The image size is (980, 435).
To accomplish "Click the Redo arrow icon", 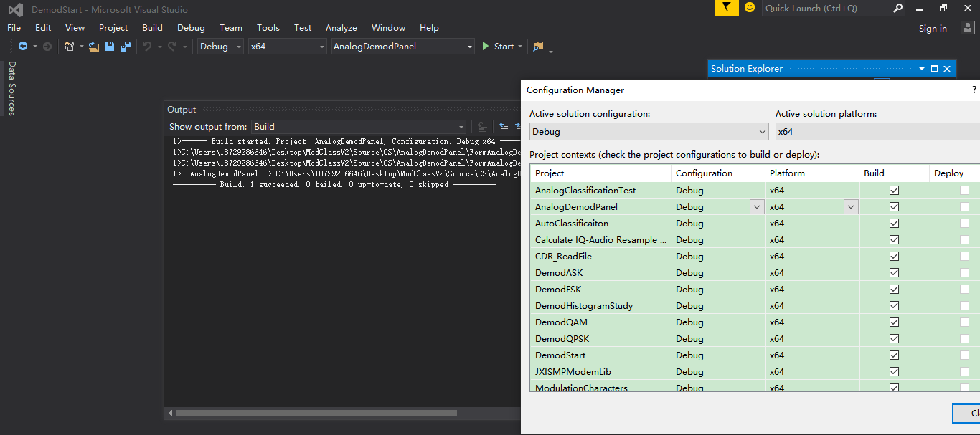I will [172, 46].
